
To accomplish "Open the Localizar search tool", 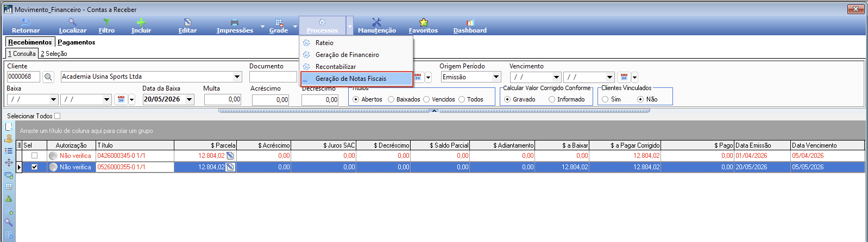I will point(72,26).
